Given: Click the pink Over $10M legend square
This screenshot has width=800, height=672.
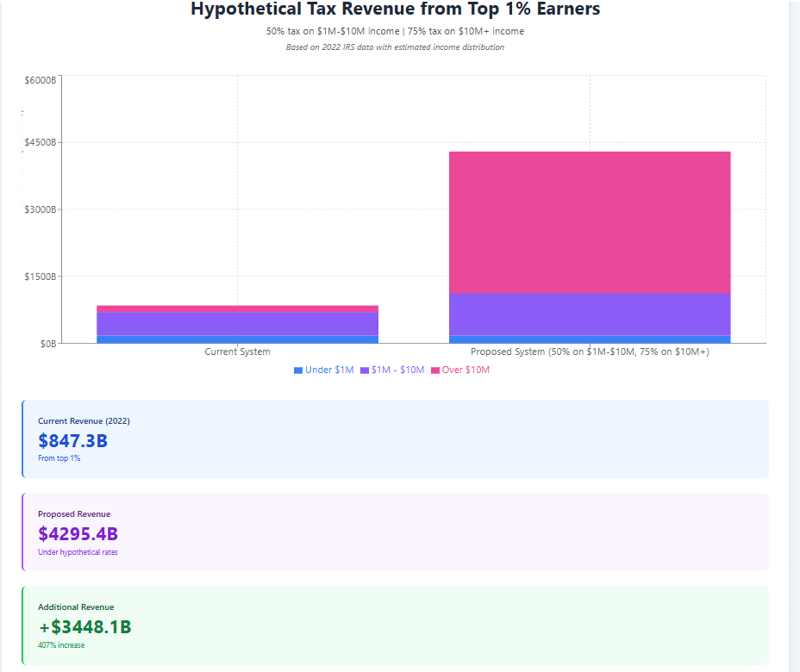Looking at the screenshot, I should [435, 370].
